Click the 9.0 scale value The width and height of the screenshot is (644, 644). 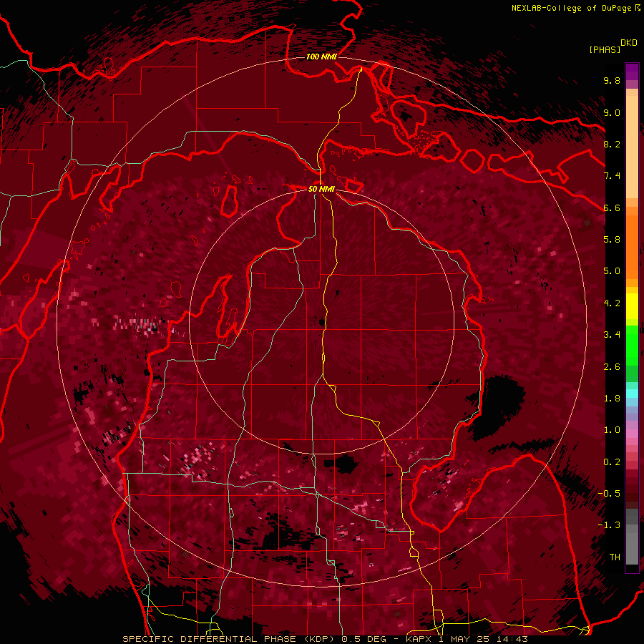click(x=612, y=112)
